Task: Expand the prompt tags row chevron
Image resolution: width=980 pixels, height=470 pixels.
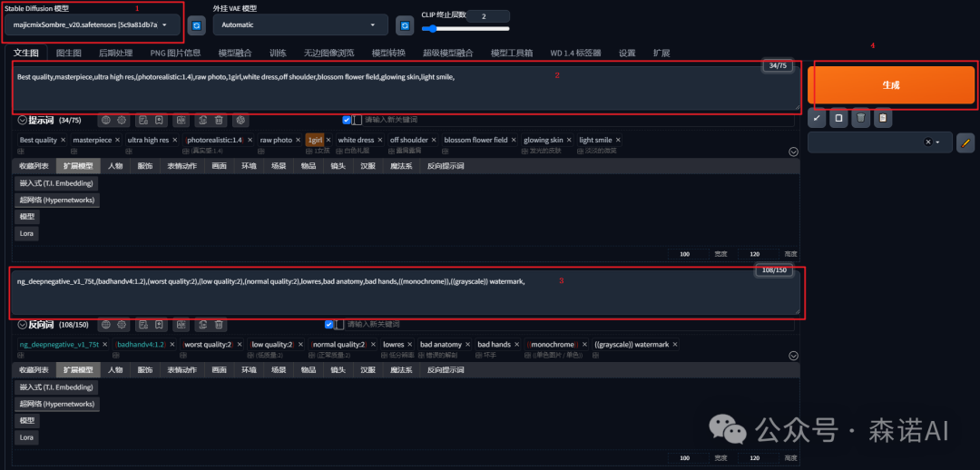Action: point(794,152)
